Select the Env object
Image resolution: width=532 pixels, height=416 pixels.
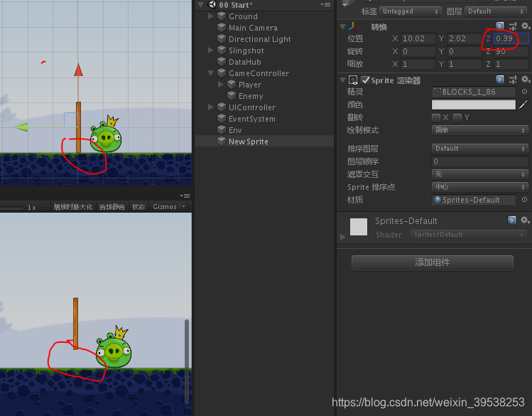[x=235, y=130]
